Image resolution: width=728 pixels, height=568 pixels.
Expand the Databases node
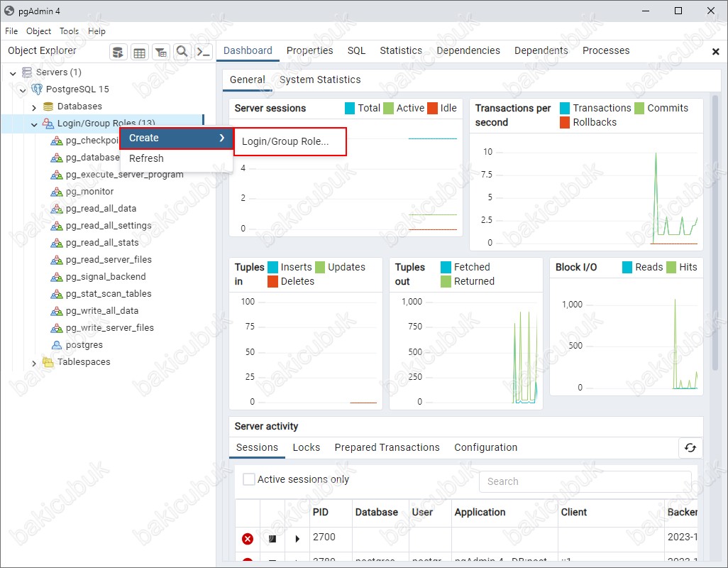pos(34,107)
